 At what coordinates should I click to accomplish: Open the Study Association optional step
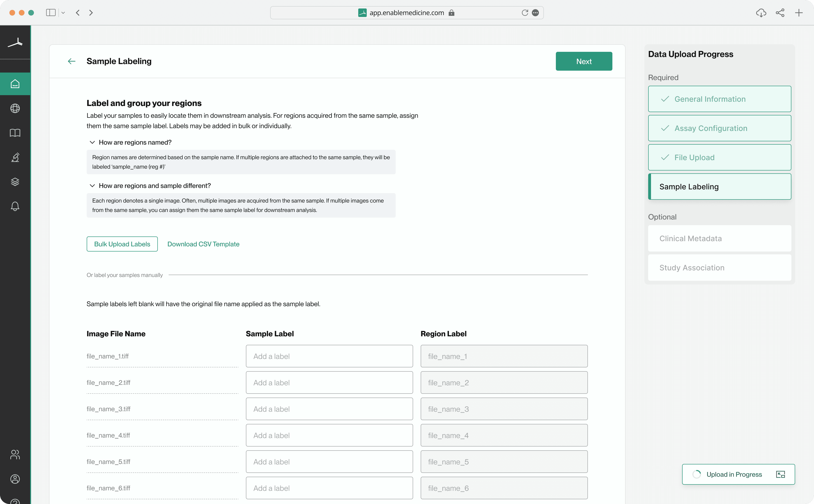[x=719, y=268]
